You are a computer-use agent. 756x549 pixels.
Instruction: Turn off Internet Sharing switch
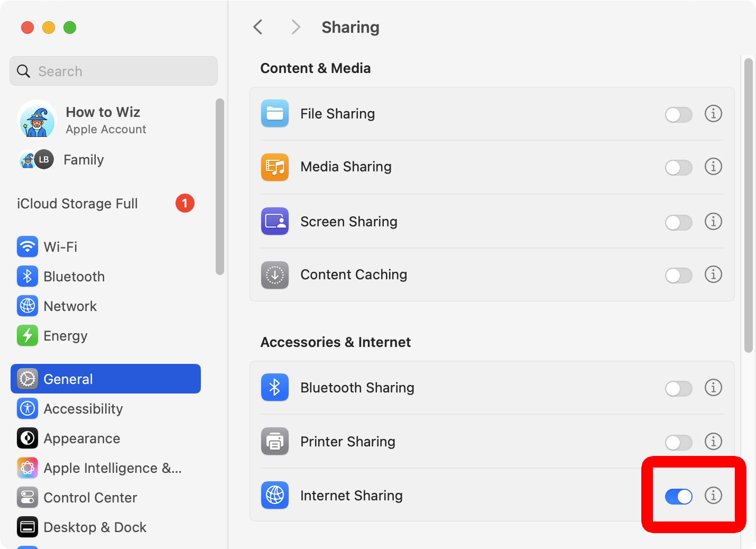678,496
